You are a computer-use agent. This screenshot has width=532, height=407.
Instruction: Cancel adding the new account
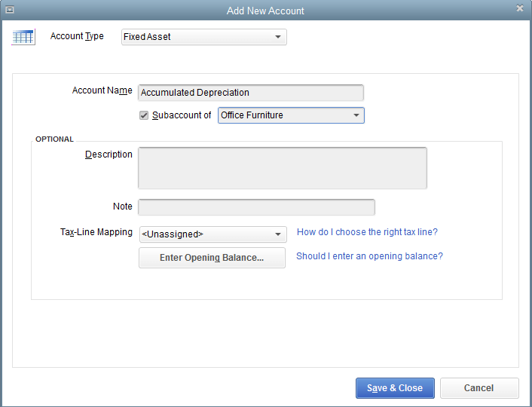[x=479, y=388]
